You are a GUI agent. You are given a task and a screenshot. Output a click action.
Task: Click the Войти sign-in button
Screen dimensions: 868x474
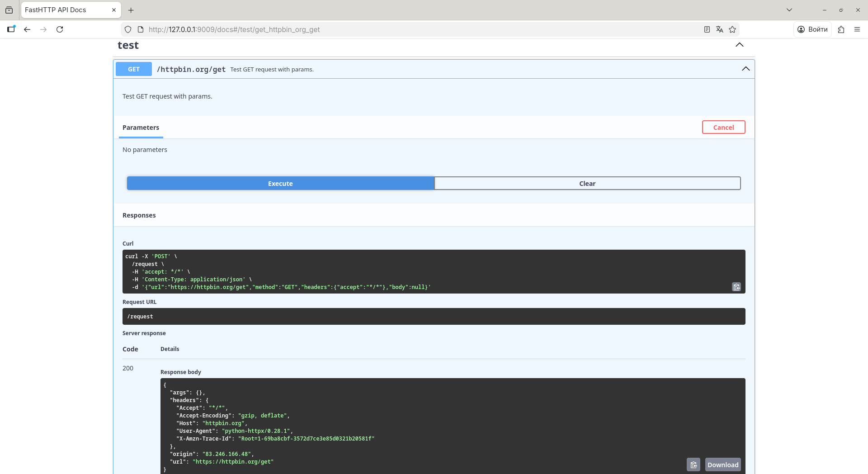(x=812, y=29)
